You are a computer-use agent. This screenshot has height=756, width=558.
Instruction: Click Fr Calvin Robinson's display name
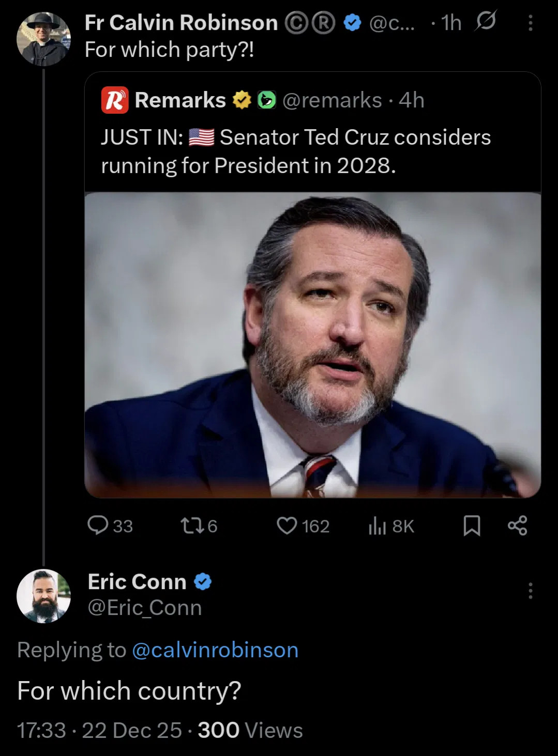point(181,23)
